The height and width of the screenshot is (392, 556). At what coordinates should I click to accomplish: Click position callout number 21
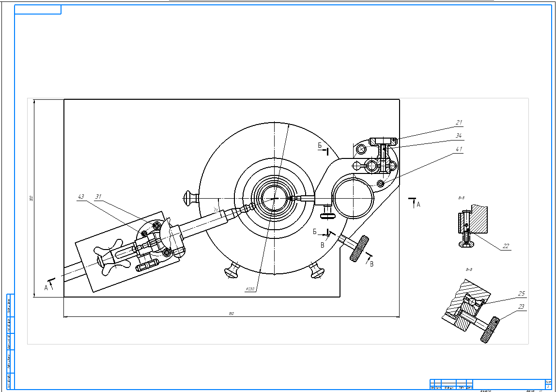tap(459, 122)
